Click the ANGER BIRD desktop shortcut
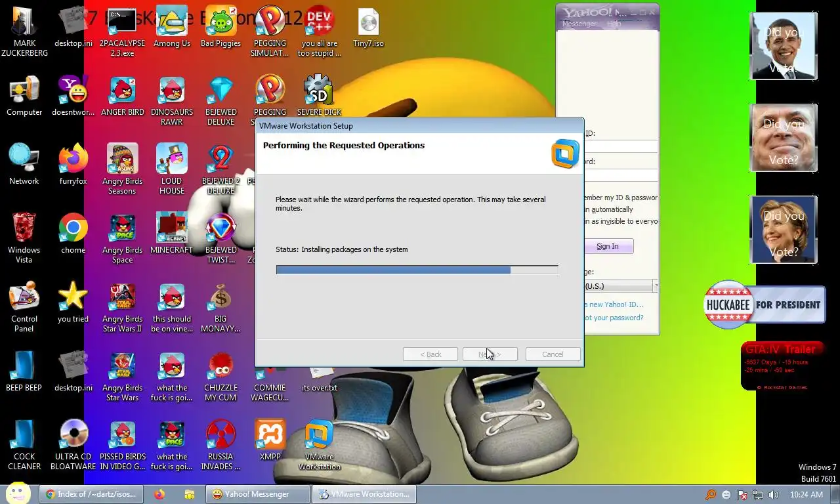 [x=122, y=96]
